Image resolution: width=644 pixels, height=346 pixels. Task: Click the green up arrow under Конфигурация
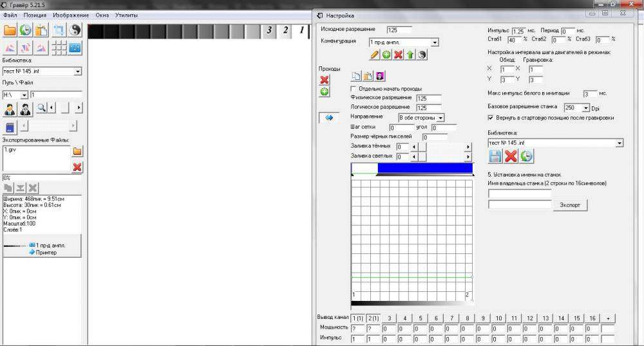click(x=410, y=55)
